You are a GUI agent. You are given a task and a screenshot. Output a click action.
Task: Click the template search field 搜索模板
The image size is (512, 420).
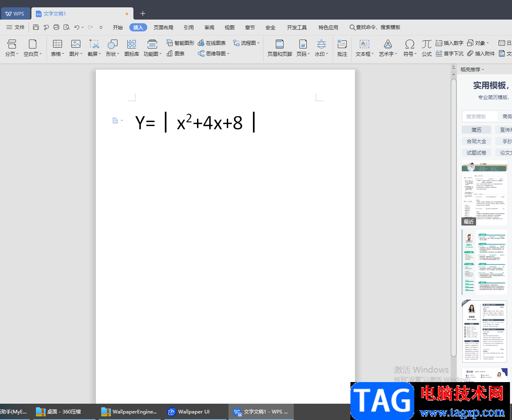(x=480, y=116)
